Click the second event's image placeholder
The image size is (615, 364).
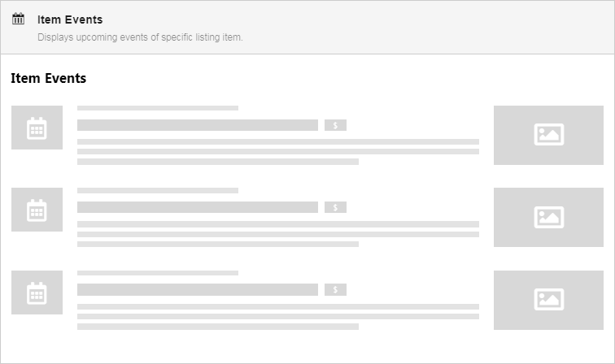(548, 217)
